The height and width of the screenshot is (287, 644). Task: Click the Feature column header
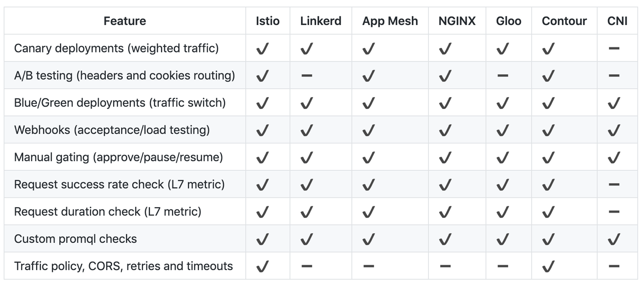(x=125, y=21)
